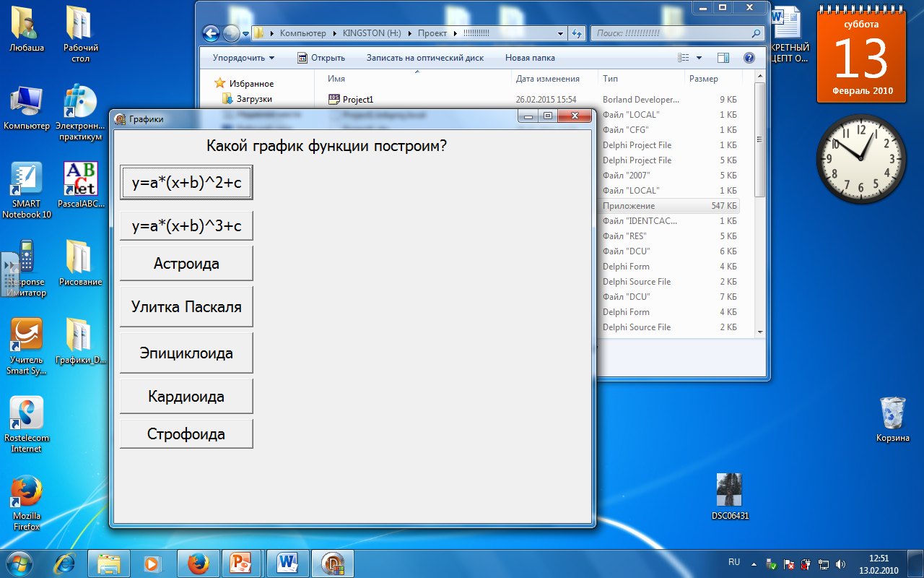This screenshot has width=924, height=578.
Task: Launch SMART Notebook 10 shortcut
Action: click(x=27, y=191)
